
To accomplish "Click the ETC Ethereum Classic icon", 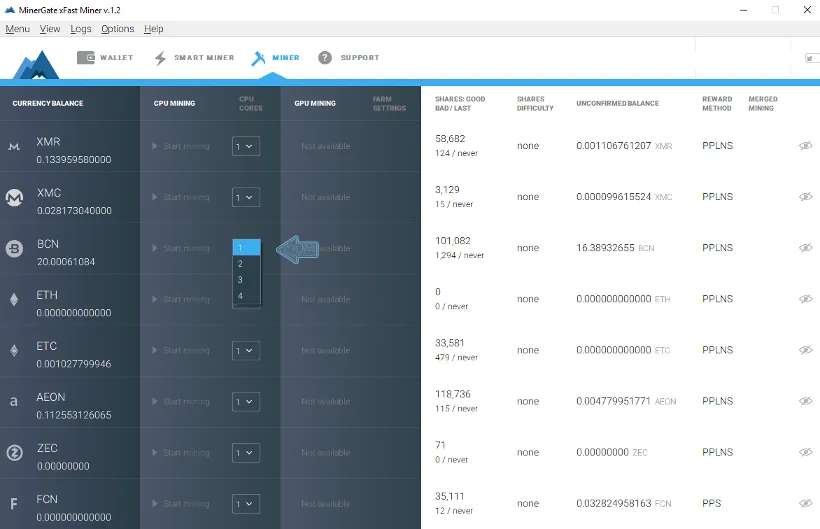I will click(x=14, y=350).
